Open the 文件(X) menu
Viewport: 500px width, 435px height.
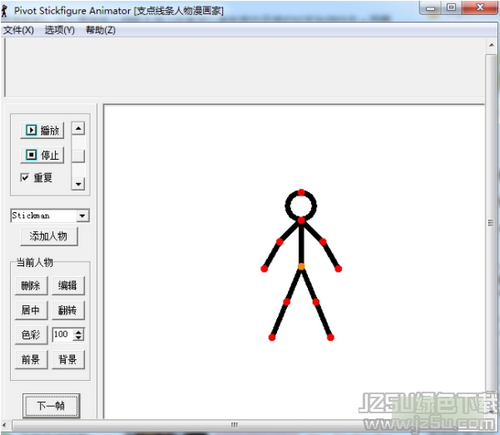pos(18,30)
